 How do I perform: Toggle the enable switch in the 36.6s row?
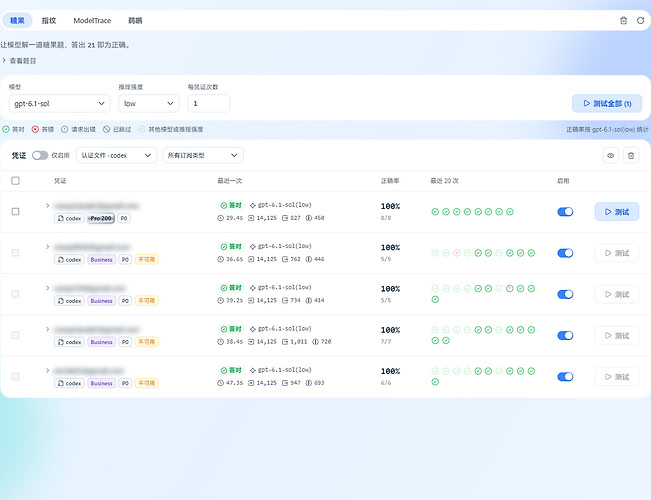565,253
